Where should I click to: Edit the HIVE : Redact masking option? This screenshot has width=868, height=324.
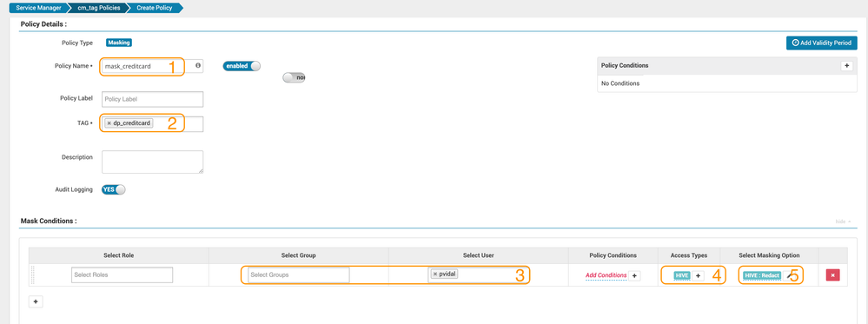(788, 275)
